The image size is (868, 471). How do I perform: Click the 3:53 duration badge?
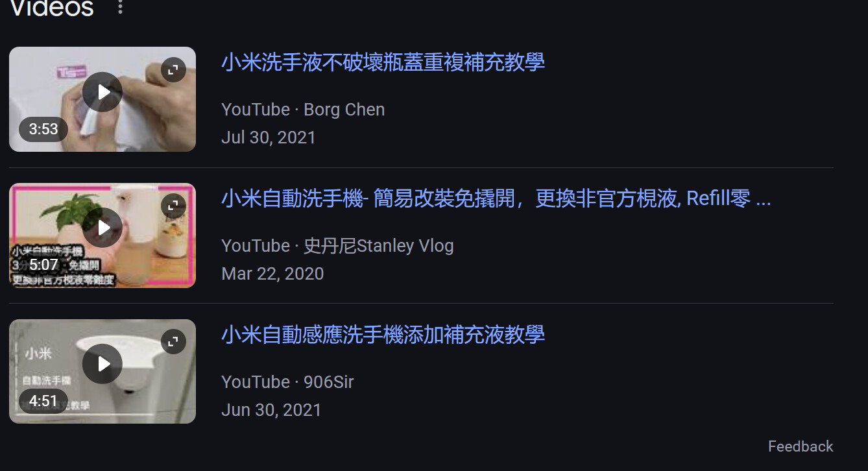[43, 129]
